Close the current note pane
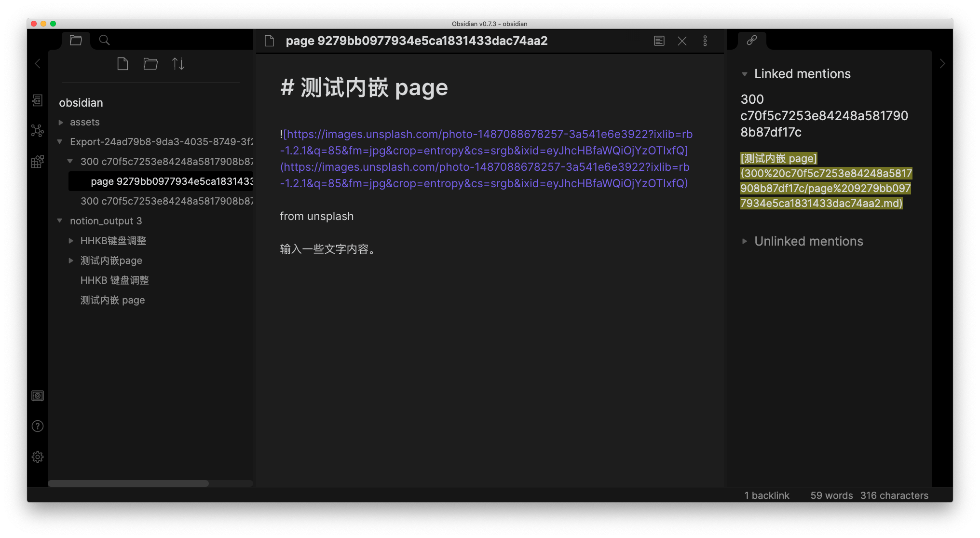The height and width of the screenshot is (538, 980). [682, 41]
